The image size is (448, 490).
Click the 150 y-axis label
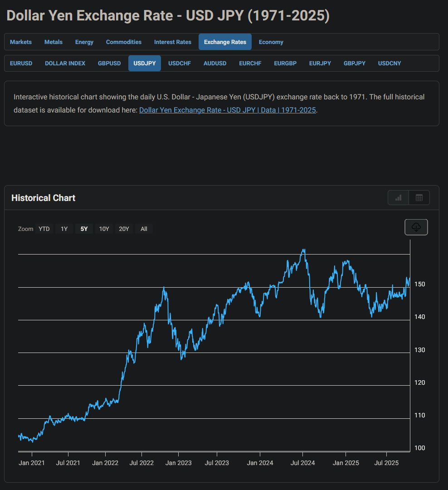tap(419, 284)
